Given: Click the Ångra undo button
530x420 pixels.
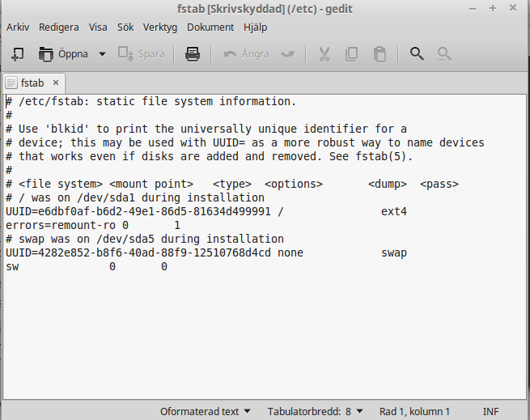Looking at the screenshot, I should click(246, 54).
